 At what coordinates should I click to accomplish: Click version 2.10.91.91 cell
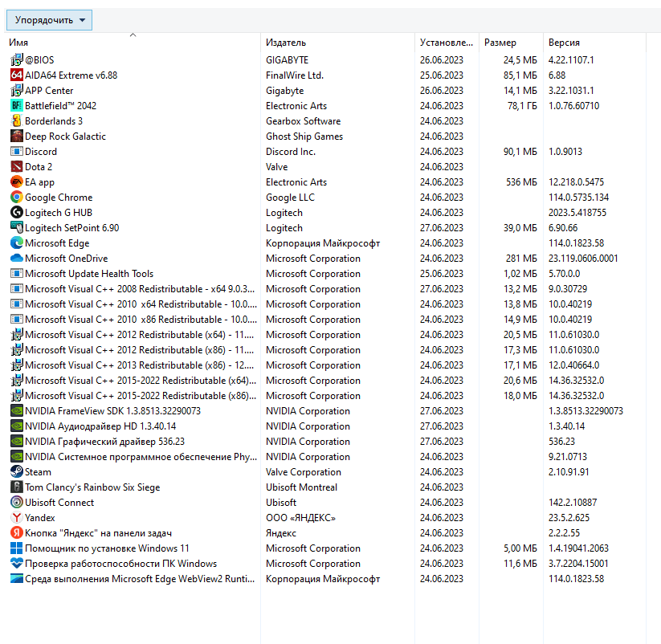(569, 472)
